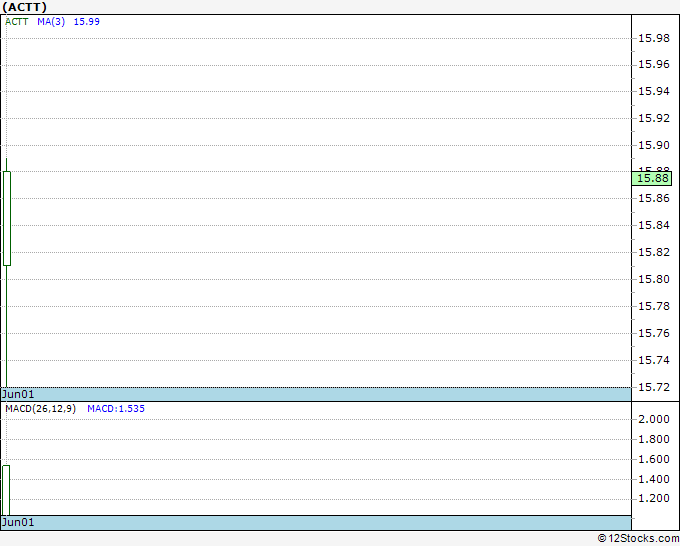Click the 15.78 price axis label
Image resolution: width=680 pixels, height=546 pixels.
click(654, 307)
